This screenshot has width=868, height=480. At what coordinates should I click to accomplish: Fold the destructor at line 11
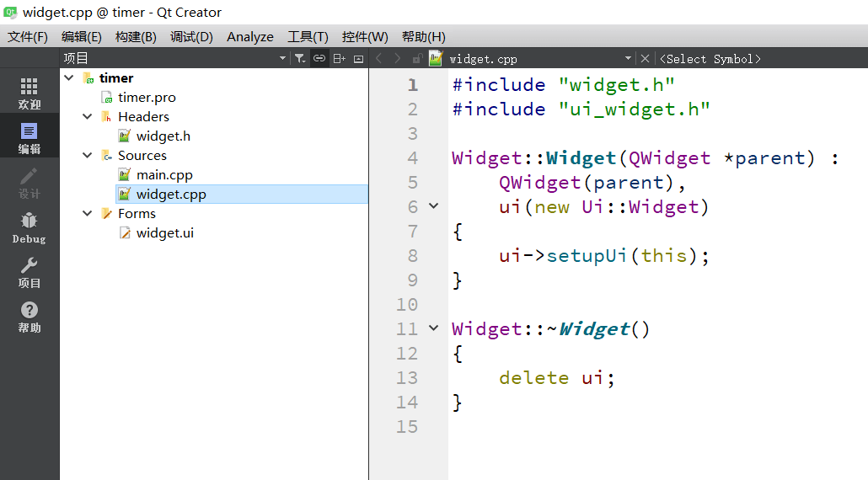tap(433, 328)
